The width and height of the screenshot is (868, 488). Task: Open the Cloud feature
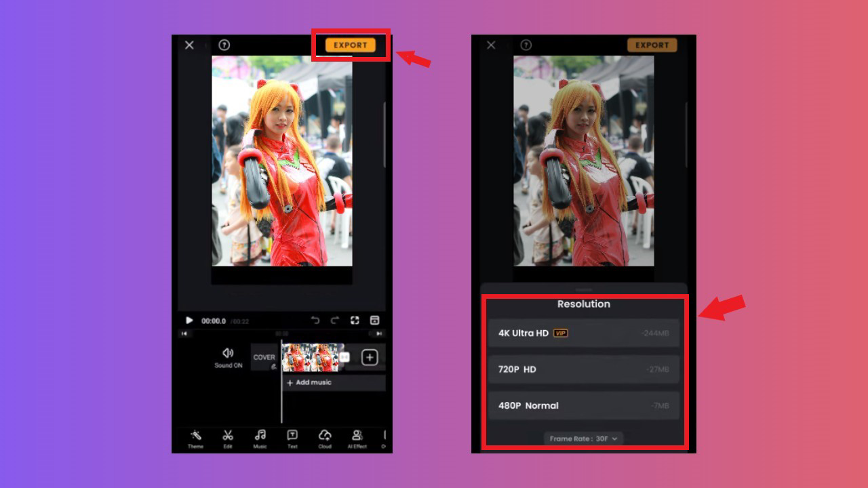pos(324,439)
